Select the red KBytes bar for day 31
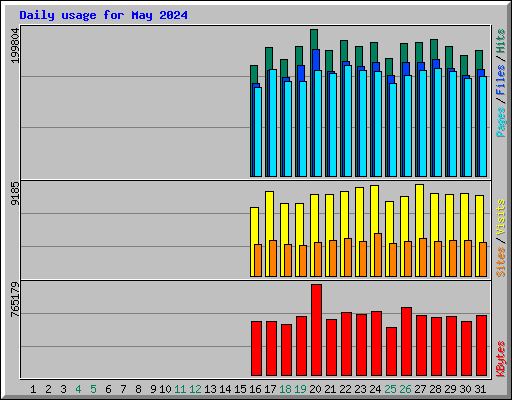Image resolution: width=512 pixels, height=400 pixels. point(481,345)
